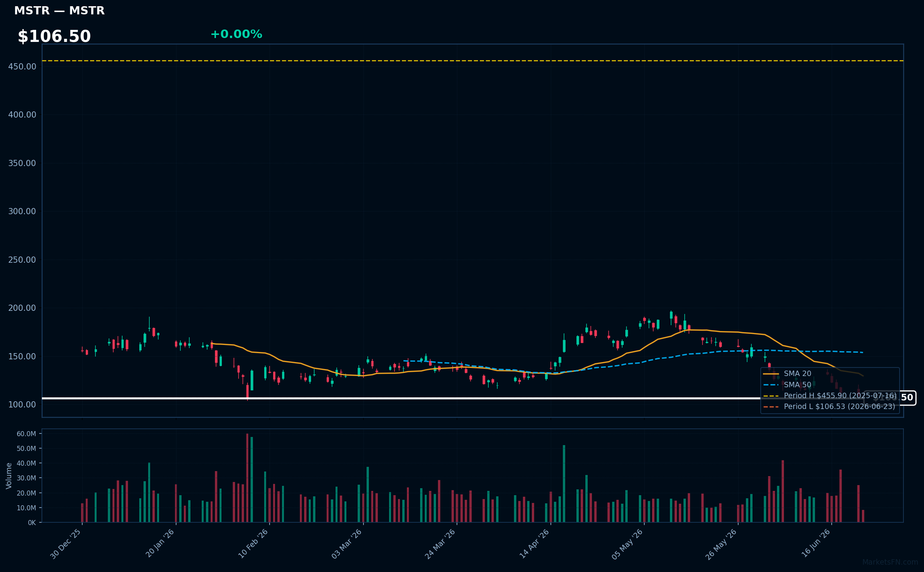Click the 14 Apr '26 date label
Image resolution: width=924 pixels, height=572 pixels.
[x=534, y=544]
